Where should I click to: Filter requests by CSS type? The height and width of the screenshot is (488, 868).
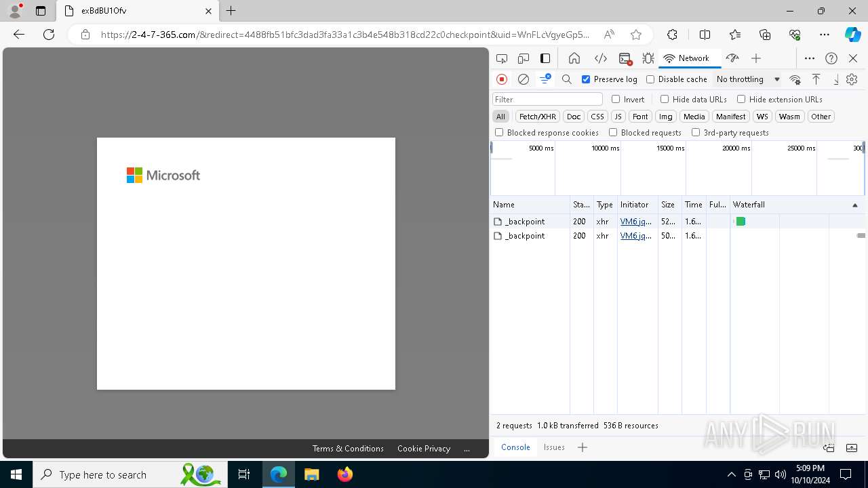(x=597, y=117)
